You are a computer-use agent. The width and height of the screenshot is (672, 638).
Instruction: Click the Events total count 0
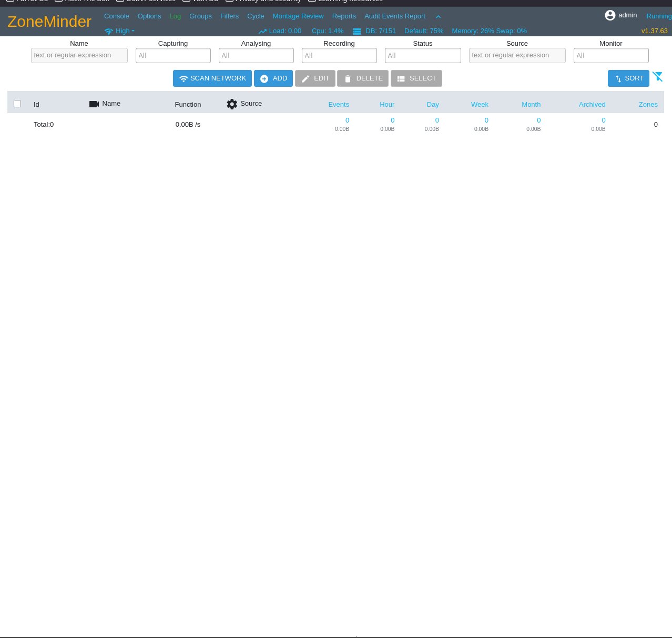tap(347, 120)
